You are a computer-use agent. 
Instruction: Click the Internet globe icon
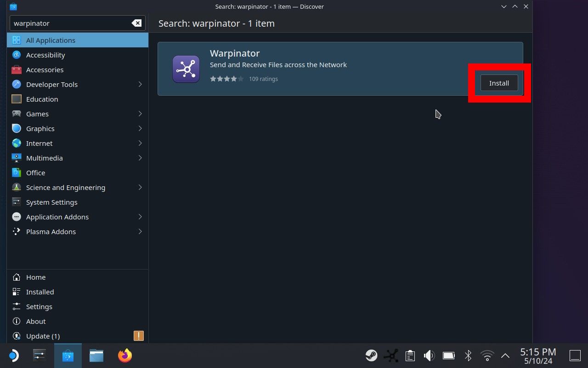pyautogui.click(x=17, y=143)
